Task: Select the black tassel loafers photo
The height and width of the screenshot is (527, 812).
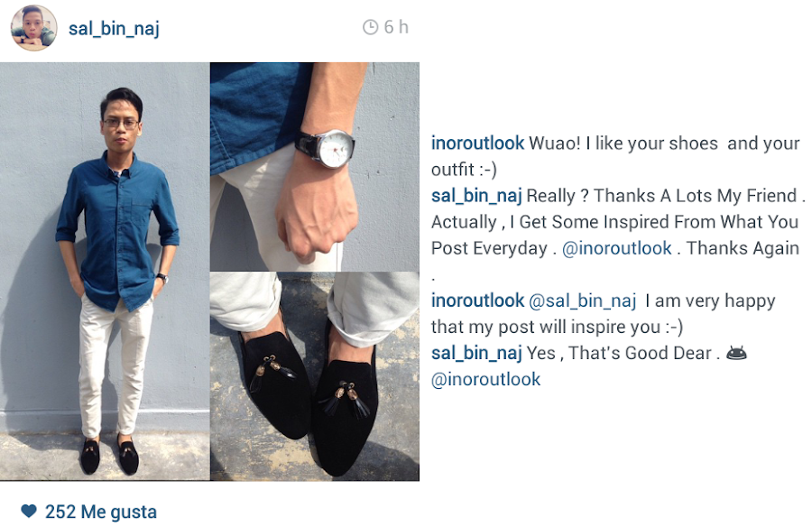Action: 315,376
